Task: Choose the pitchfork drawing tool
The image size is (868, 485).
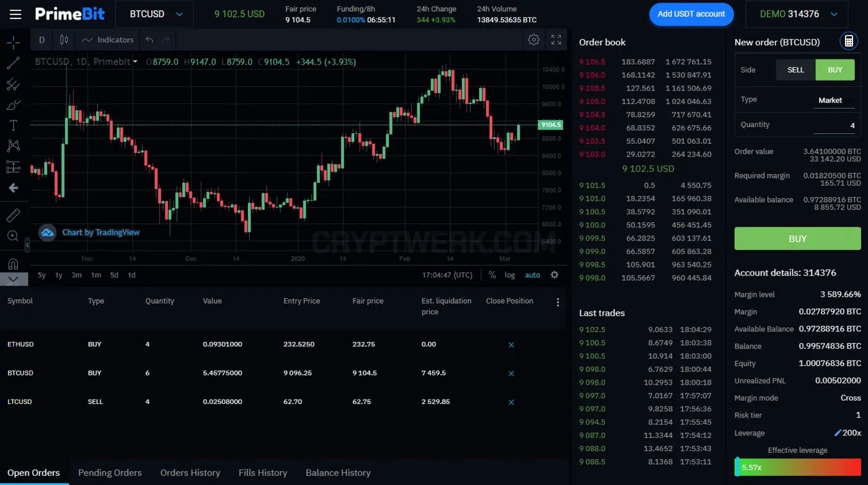Action: (x=13, y=84)
